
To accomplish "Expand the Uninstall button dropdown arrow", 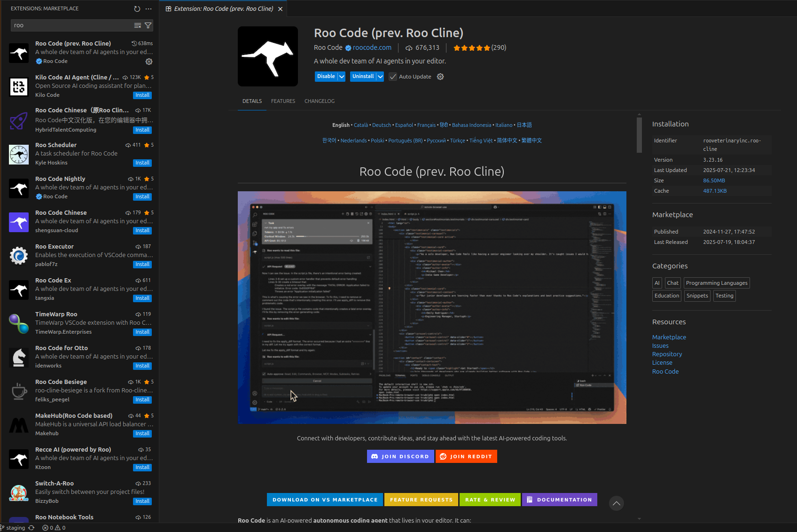I will pyautogui.click(x=380, y=77).
